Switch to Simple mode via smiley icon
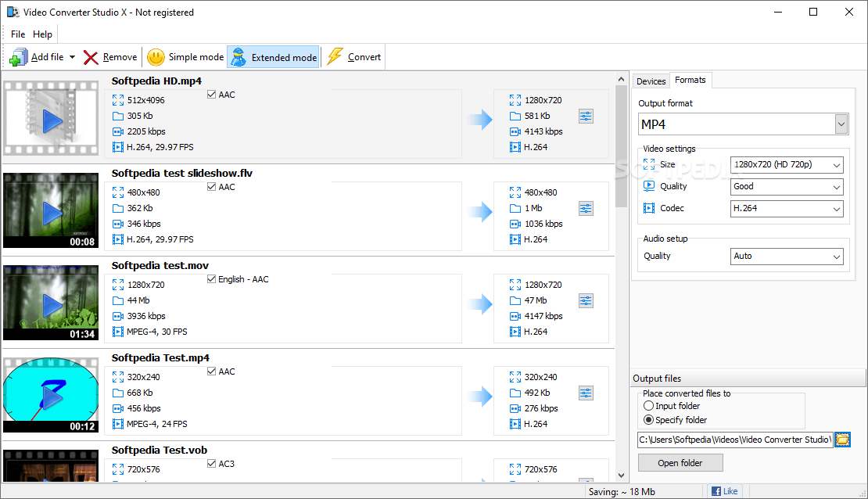Screen dimensions: 868x499 tap(156, 56)
